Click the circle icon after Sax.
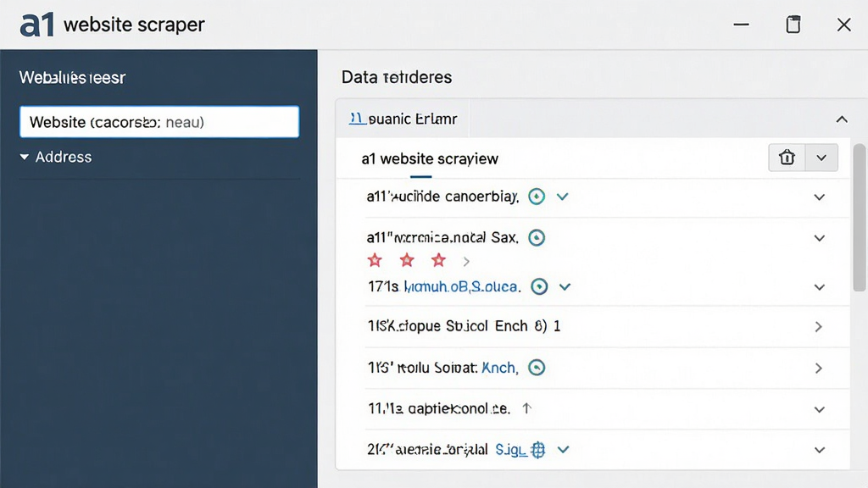 coord(537,238)
